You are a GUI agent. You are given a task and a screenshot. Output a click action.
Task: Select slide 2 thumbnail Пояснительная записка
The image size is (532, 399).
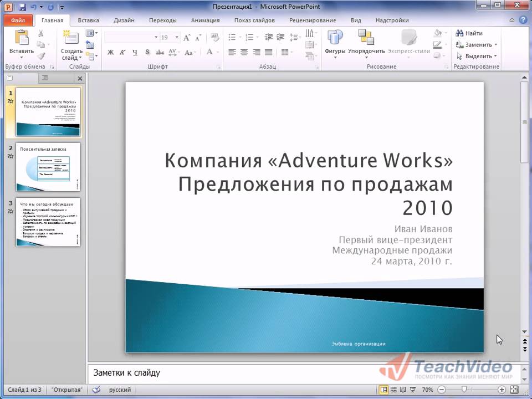(x=48, y=167)
